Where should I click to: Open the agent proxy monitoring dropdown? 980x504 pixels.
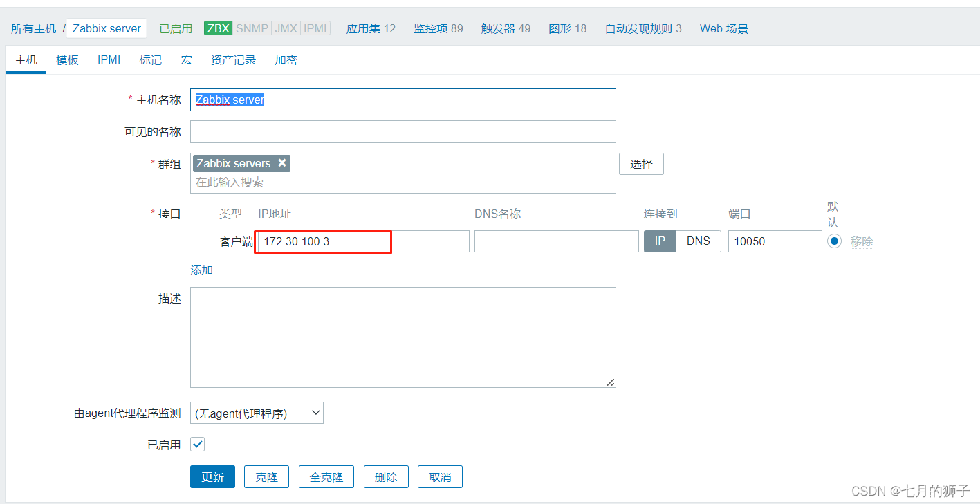tap(257, 413)
